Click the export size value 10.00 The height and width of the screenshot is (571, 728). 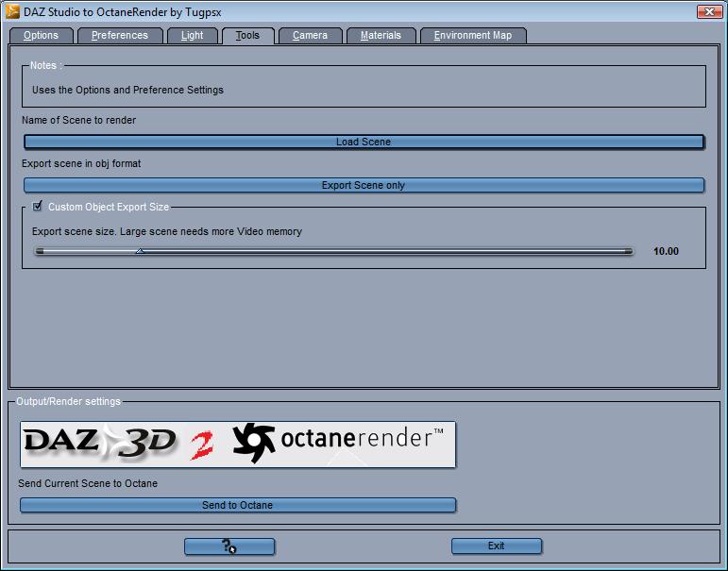[x=666, y=251]
